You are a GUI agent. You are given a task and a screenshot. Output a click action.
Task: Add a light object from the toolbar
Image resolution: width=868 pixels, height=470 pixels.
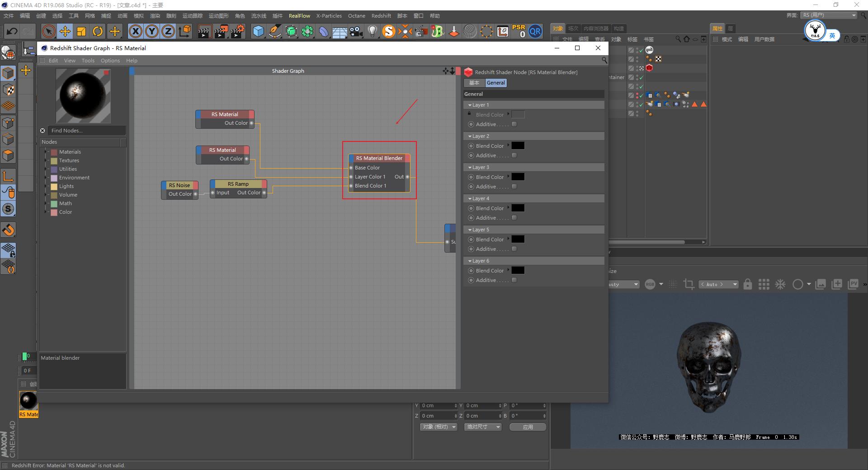point(372,32)
